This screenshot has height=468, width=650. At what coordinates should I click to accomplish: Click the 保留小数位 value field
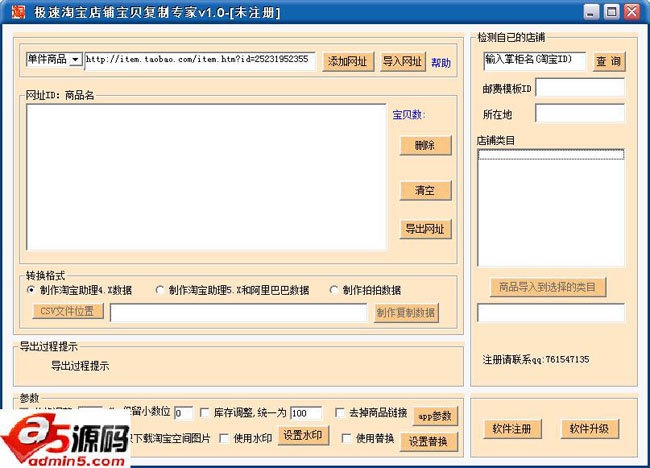tap(184, 413)
